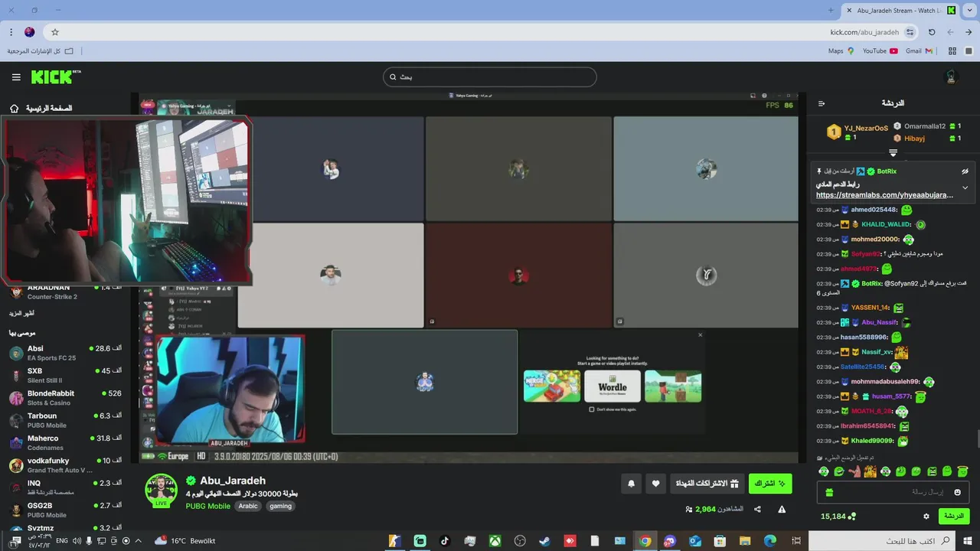Open GSG2B channel in sidebar
The width and height of the screenshot is (980, 551).
click(x=65, y=510)
